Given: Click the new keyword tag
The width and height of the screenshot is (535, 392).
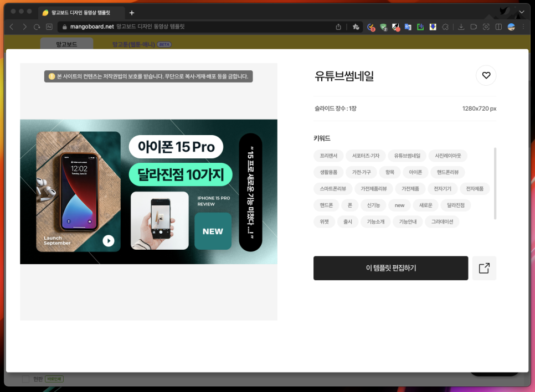Looking at the screenshot, I should tap(399, 205).
